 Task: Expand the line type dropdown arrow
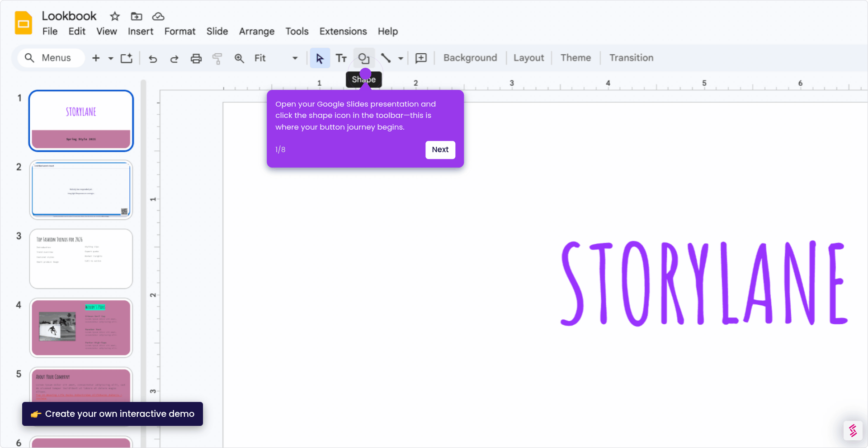pyautogui.click(x=401, y=58)
